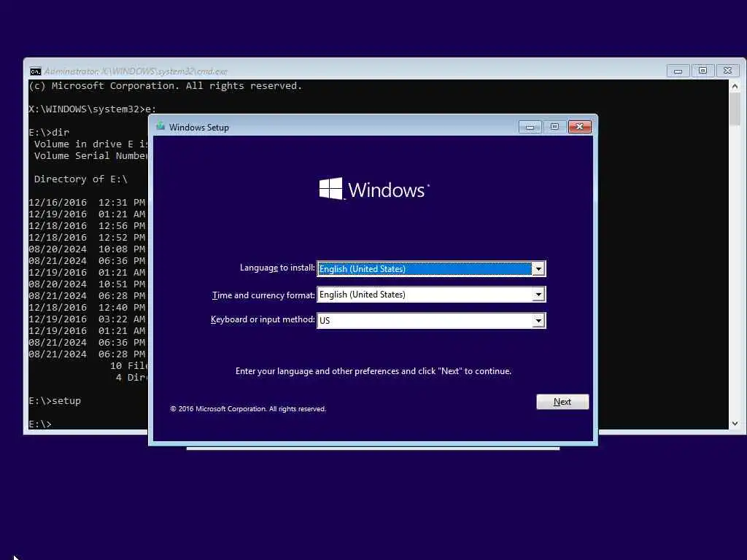Screen dimensions: 747x560
Task: Click the 'Volume in drive E' line in cmd
Action: click(x=90, y=144)
